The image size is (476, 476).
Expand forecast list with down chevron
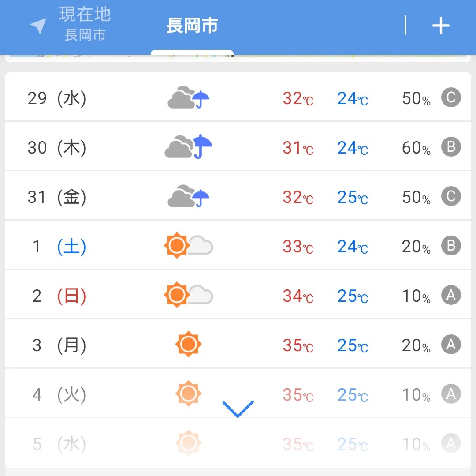click(x=238, y=409)
